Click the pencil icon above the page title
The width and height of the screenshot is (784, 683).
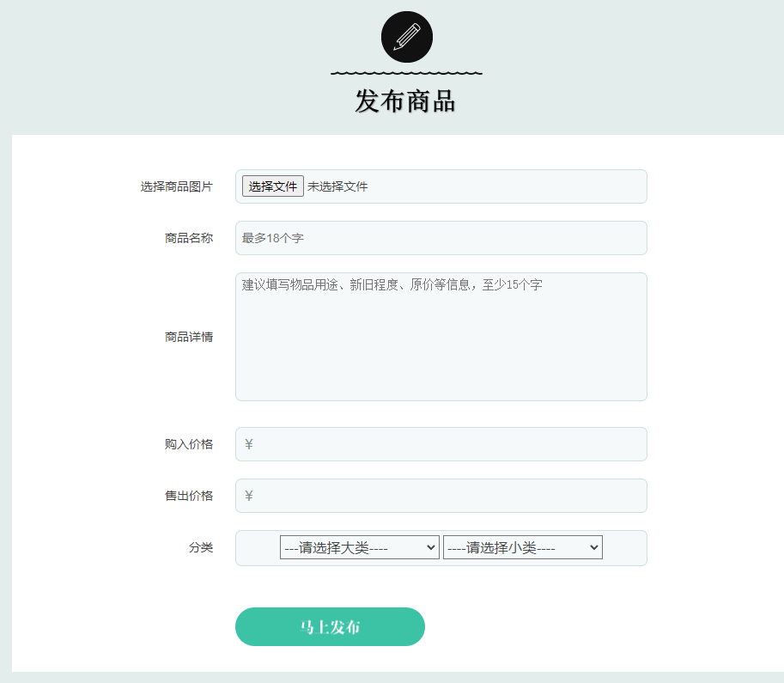(405, 36)
